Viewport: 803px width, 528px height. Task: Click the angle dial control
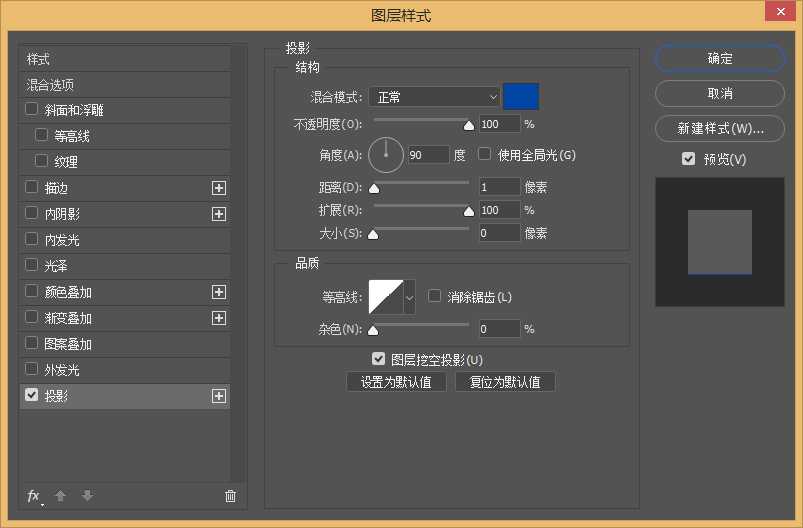pyautogui.click(x=386, y=155)
